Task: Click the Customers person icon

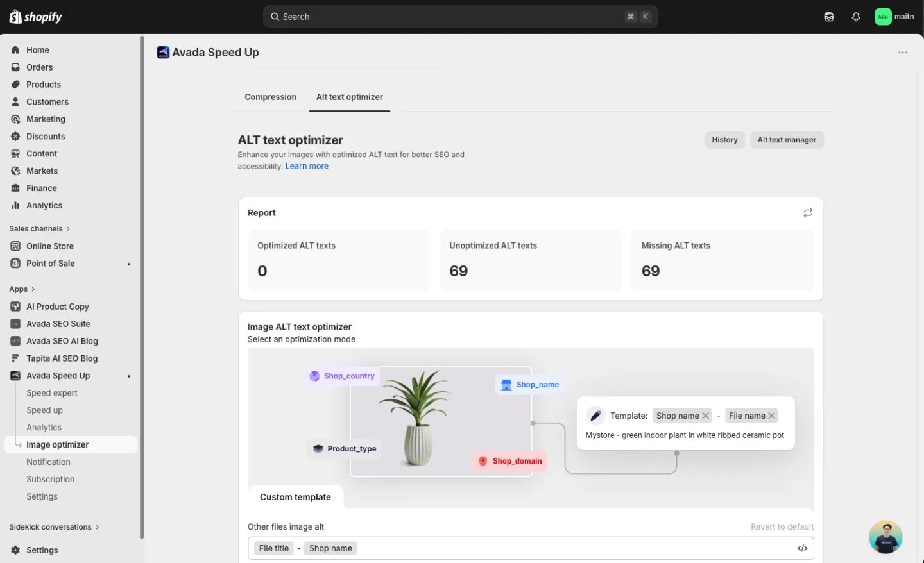Action: coord(15,102)
